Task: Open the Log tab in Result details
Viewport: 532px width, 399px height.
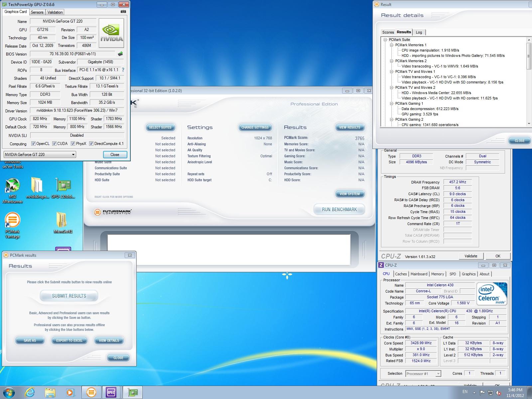Action: (x=419, y=32)
